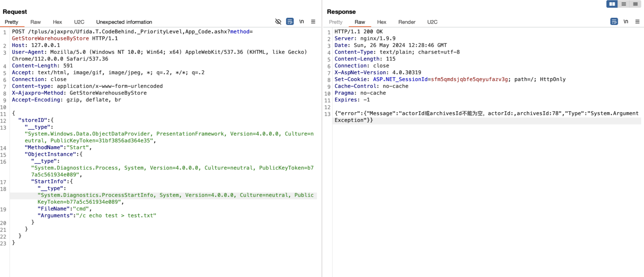Toggle word wrap icon in Response panel

point(614,22)
